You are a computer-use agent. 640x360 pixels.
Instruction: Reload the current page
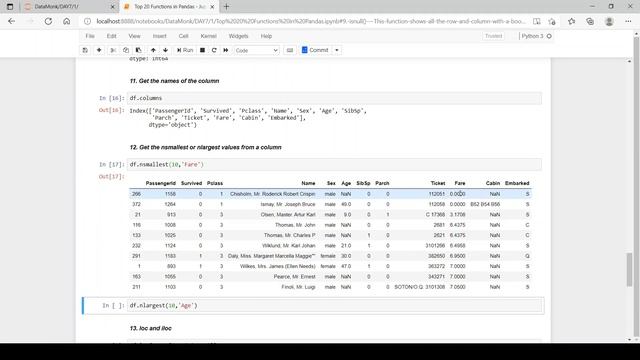(x=48, y=21)
